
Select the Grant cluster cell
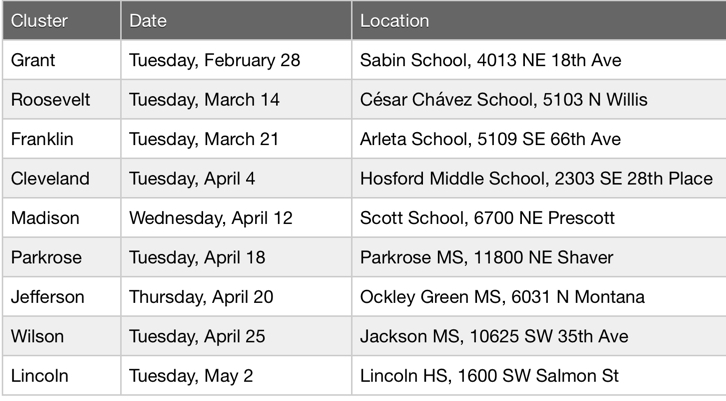(62, 60)
